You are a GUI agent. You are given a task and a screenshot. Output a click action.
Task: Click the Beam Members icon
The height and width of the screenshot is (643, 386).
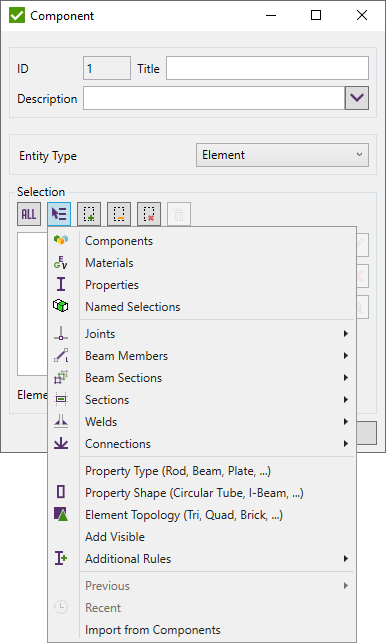click(61, 355)
